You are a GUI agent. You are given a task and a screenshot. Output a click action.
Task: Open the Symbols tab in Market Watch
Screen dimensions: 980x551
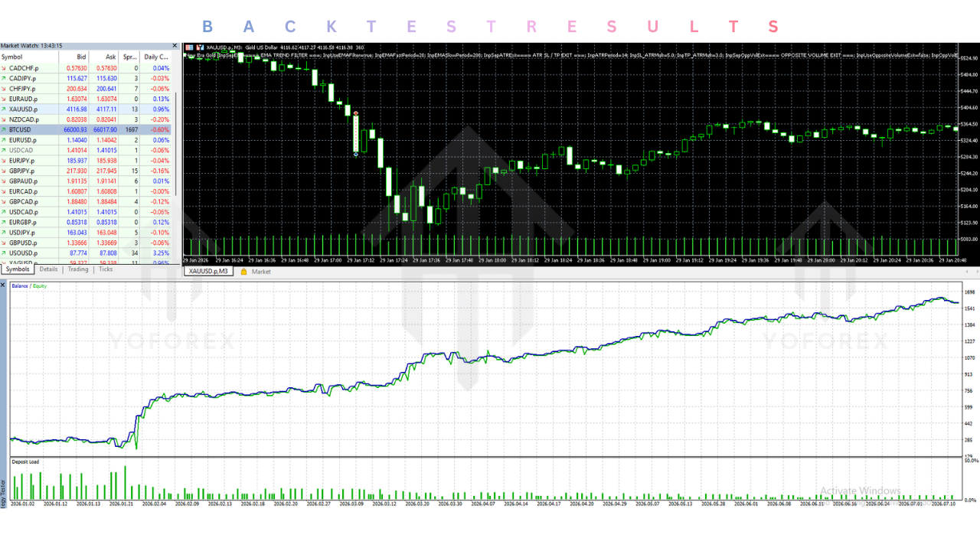(17, 269)
